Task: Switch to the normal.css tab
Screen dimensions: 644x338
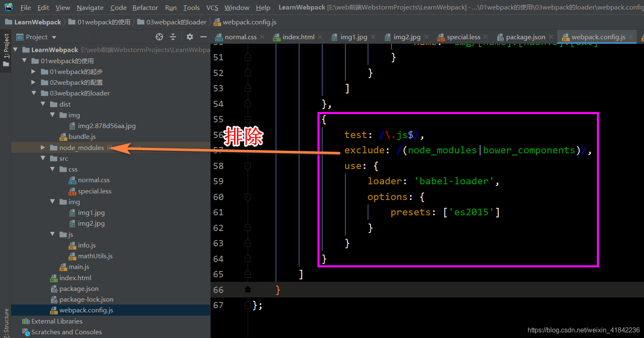Action: 240,37
